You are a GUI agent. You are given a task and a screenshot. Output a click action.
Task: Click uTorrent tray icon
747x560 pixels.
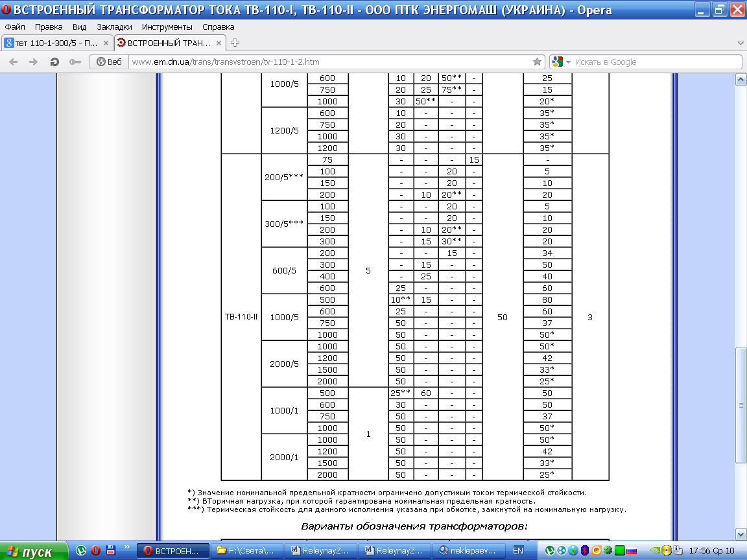[x=550, y=551]
